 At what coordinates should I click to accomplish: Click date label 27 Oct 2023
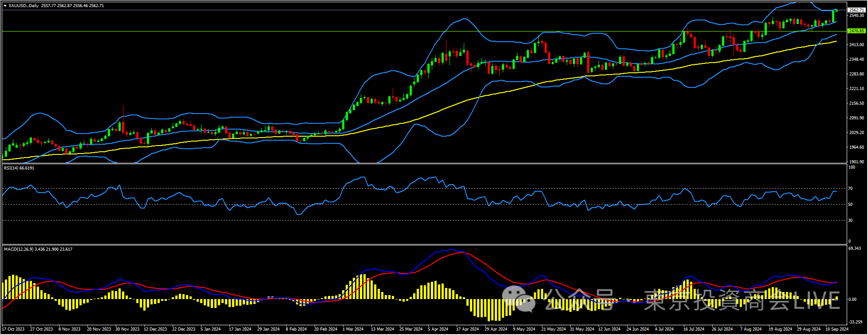click(41, 329)
